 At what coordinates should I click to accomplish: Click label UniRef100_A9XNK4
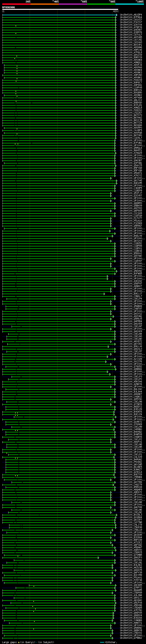131,70
